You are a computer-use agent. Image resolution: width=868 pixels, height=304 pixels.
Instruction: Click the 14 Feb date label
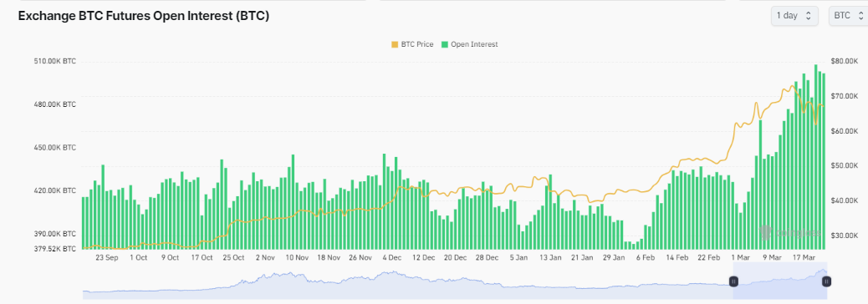(x=677, y=257)
